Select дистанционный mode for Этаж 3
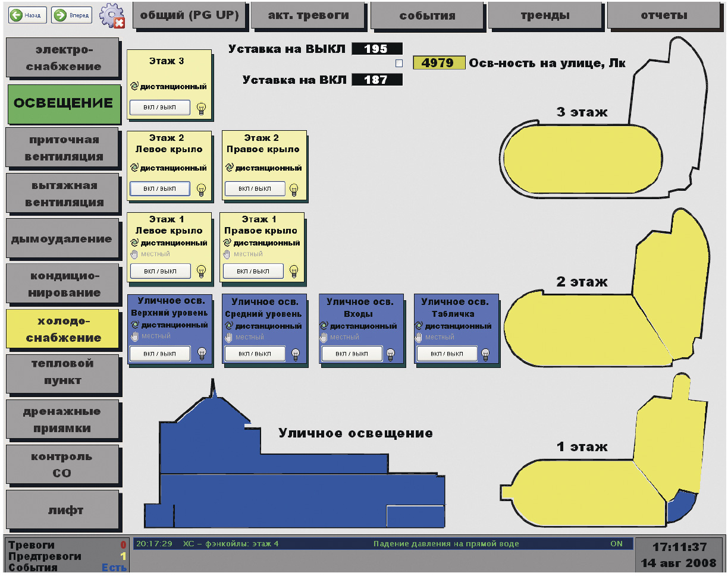728x576 pixels. pyautogui.click(x=134, y=86)
